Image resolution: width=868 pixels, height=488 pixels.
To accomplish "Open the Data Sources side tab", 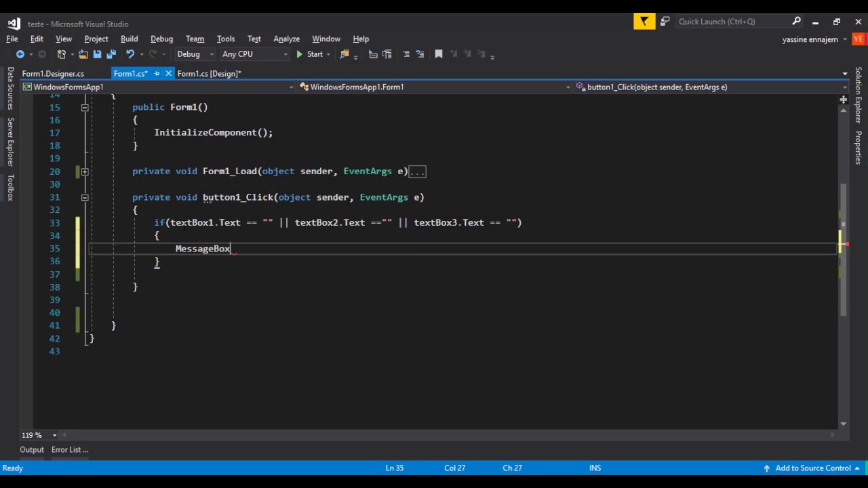I will pos(10,88).
